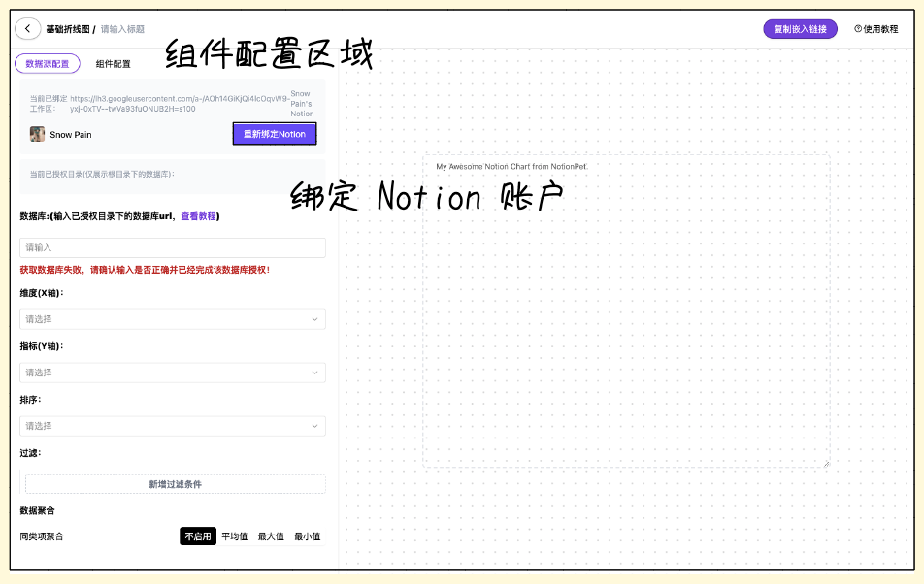Click the 过滤 label
The width and height of the screenshot is (924, 584).
[30, 453]
